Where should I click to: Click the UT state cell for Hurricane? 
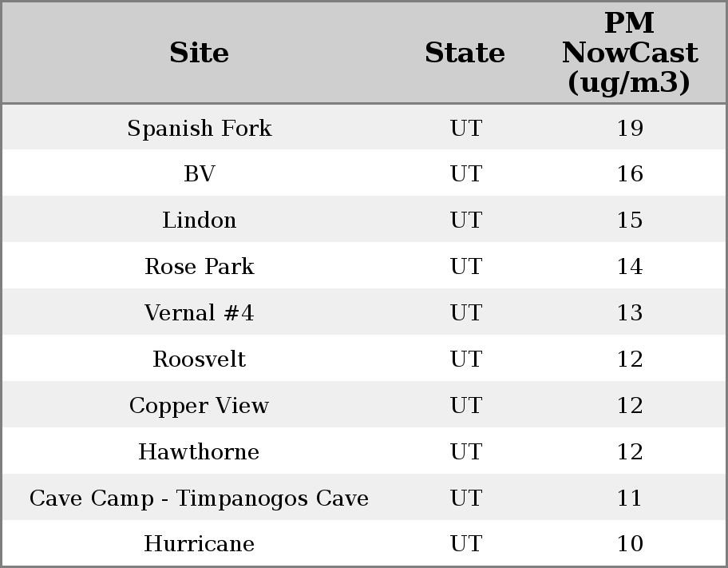point(466,544)
